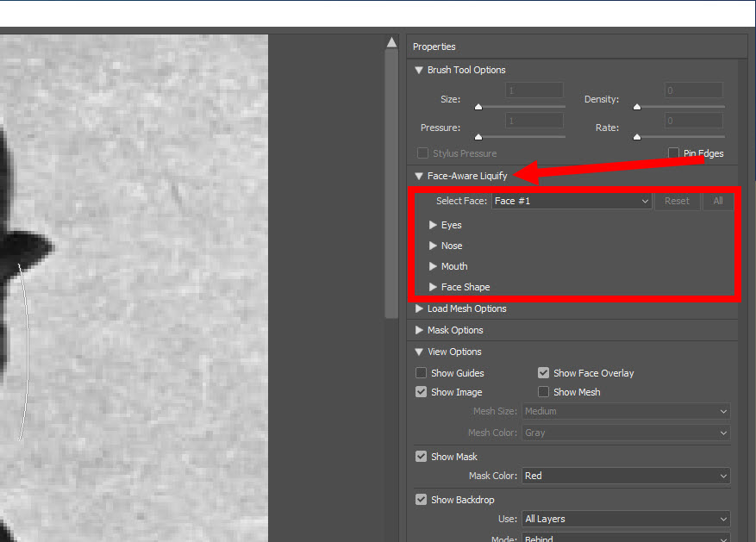Collapse the View Options section

(x=418, y=352)
